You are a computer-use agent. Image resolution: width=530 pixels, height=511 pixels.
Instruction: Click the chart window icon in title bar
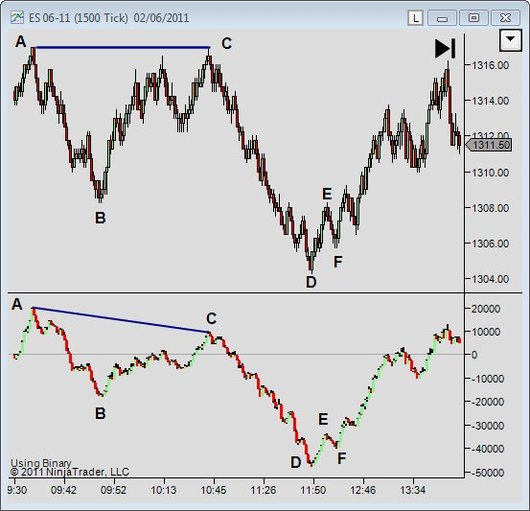[x=17, y=17]
